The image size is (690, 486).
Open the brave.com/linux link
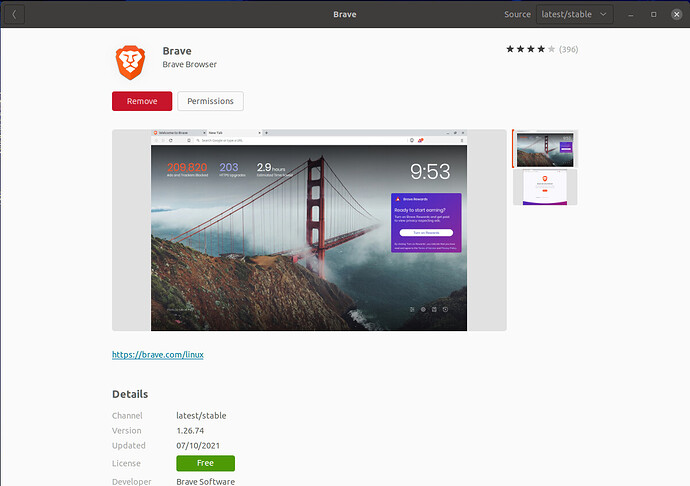tap(158, 355)
